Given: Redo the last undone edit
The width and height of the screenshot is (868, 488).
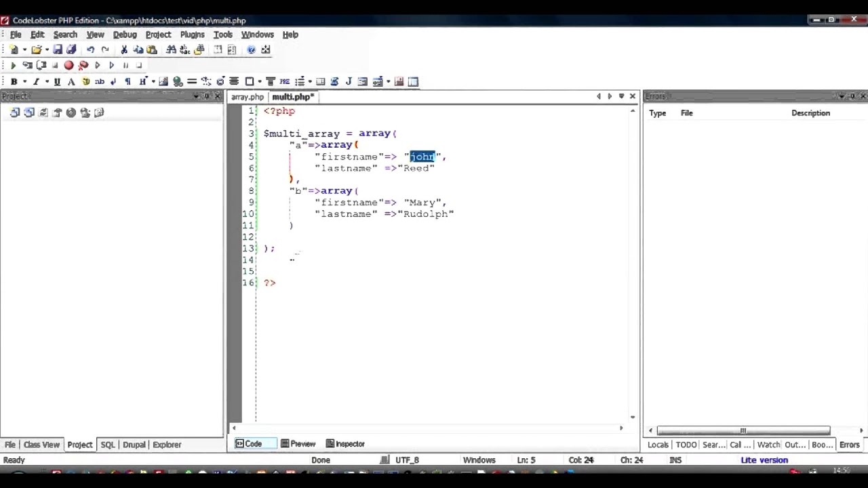Looking at the screenshot, I should pos(104,49).
